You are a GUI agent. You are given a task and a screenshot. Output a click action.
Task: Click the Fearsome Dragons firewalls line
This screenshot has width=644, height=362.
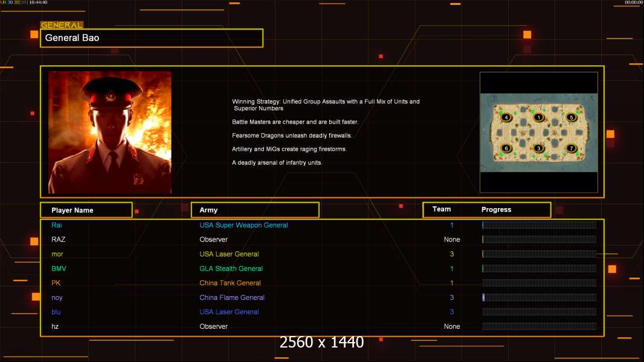click(292, 135)
